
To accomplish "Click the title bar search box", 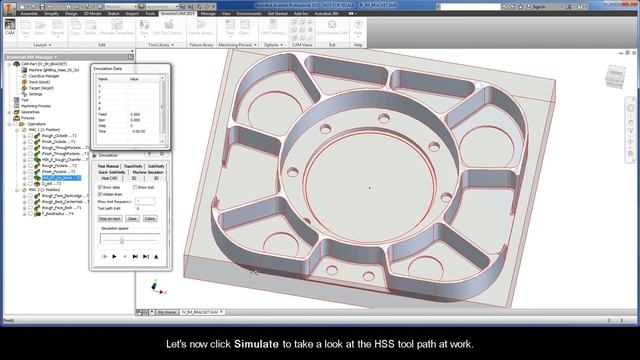I will 471,7.
